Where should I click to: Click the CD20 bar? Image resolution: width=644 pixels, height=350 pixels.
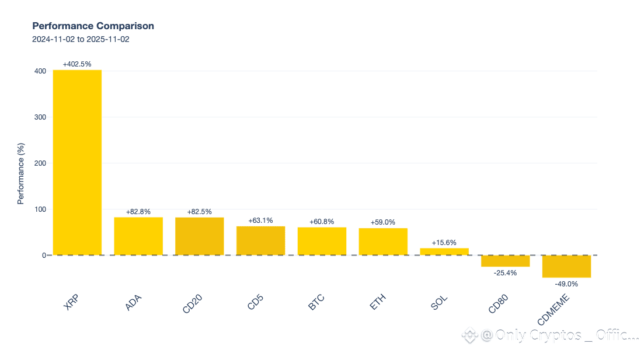coord(200,236)
